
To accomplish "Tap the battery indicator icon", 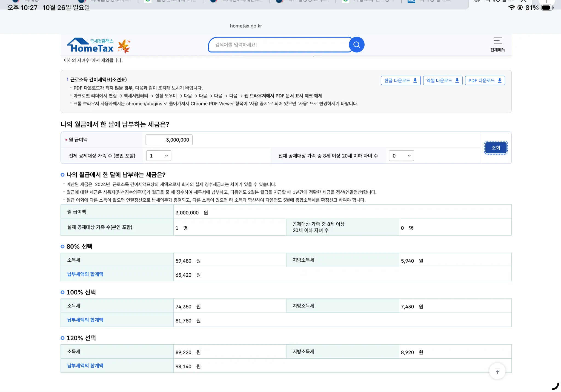I will [546, 8].
